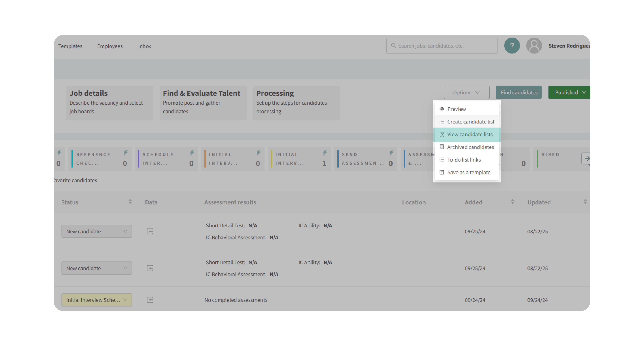Click data icon in first candidate row
Screen dimensions: 644x346
(x=150, y=231)
